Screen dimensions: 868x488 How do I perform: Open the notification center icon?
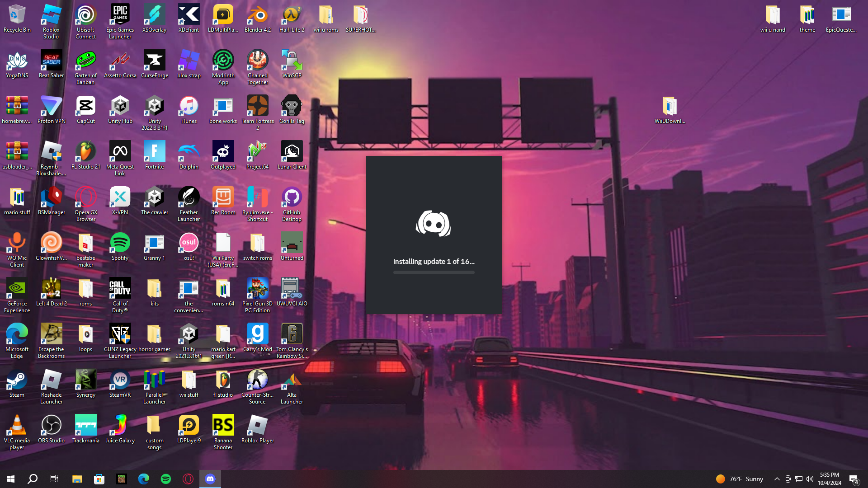[854, 479]
